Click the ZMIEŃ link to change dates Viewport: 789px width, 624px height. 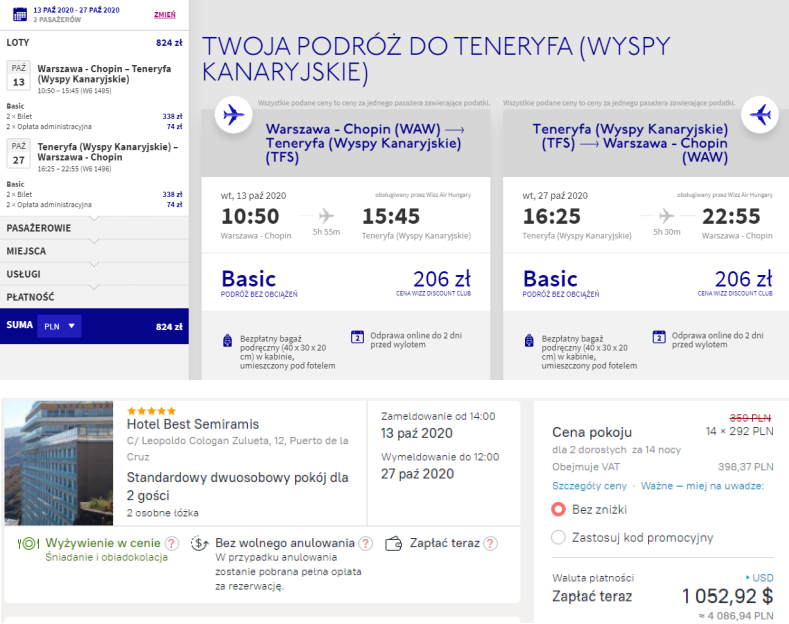pyautogui.click(x=165, y=15)
